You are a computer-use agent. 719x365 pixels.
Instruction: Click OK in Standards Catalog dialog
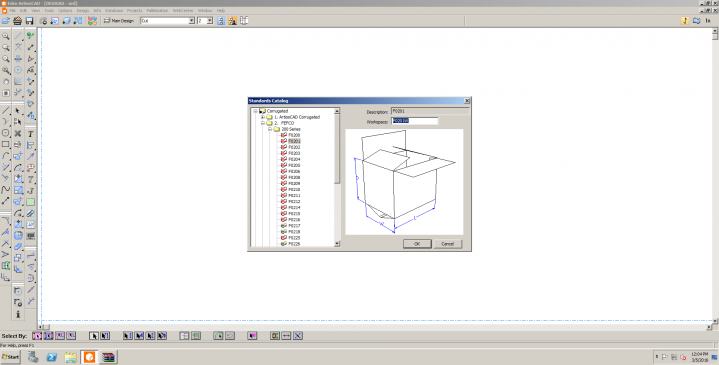[417, 244]
